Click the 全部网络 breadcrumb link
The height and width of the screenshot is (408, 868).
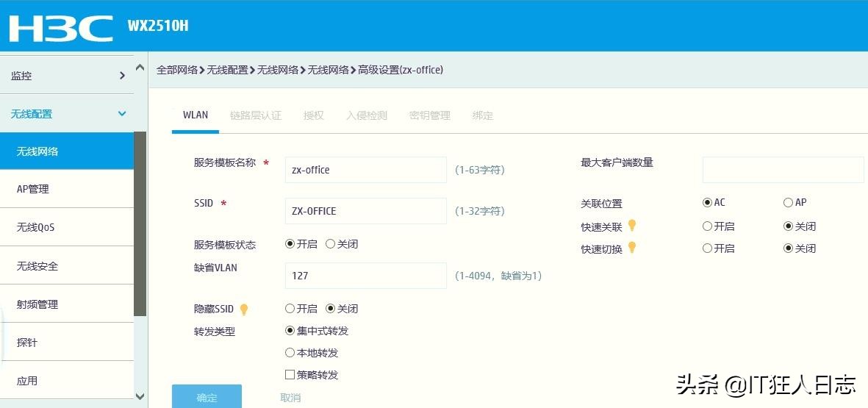point(177,70)
